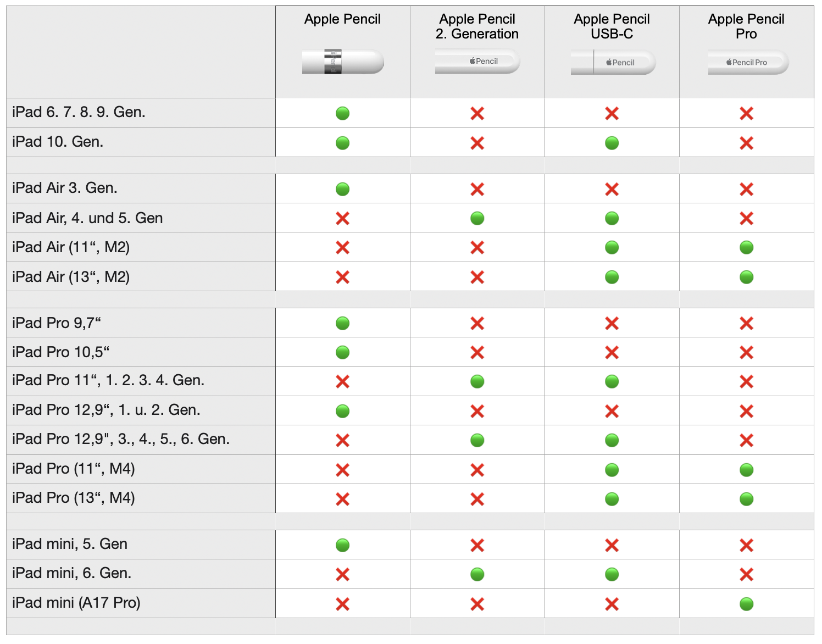Click first-gen Pencil red X for iPad Air 13" M2
Image resolution: width=822 pixels, height=644 pixels.
pyautogui.click(x=342, y=277)
